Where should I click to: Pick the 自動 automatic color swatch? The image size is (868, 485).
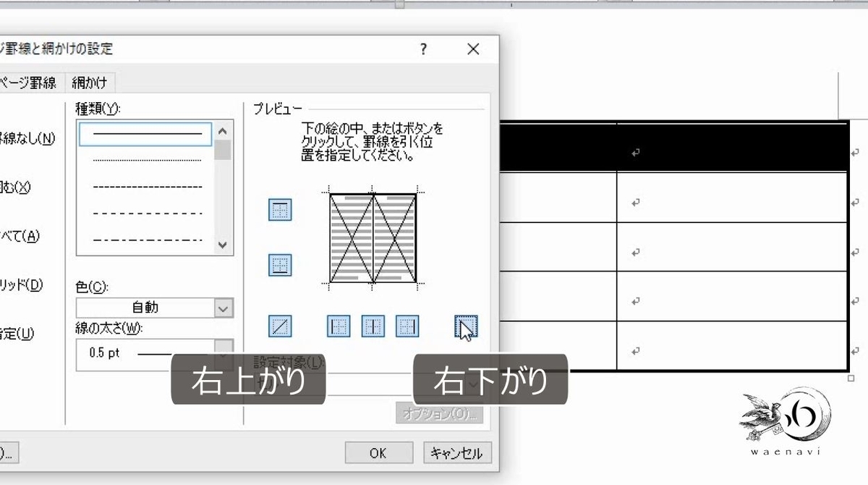tap(145, 307)
